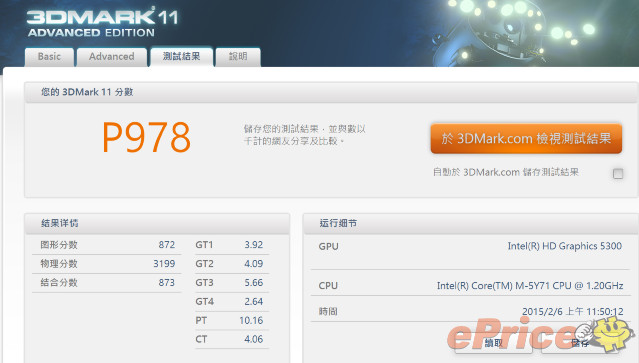The image size is (639, 363).
Task: Open the 說明 tab
Action: [x=238, y=57]
